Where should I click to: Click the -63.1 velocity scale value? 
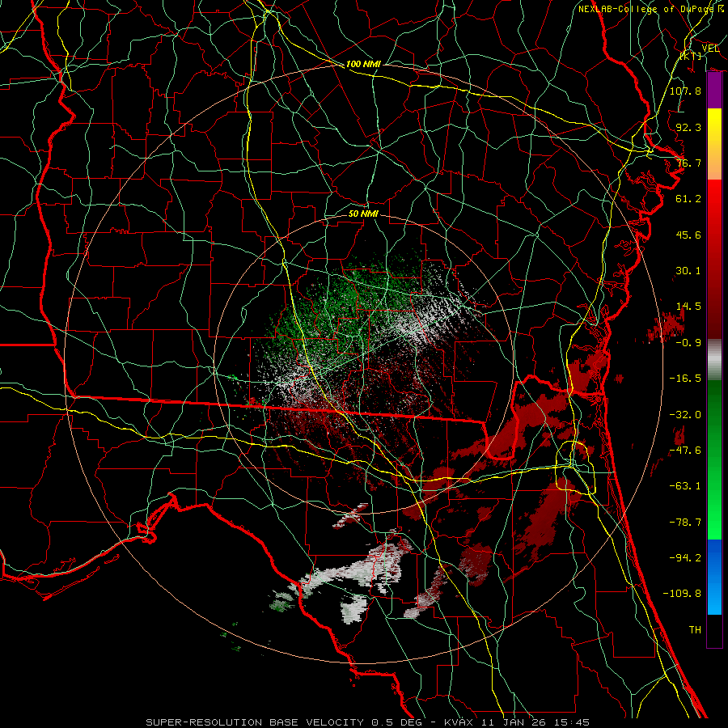(x=685, y=486)
